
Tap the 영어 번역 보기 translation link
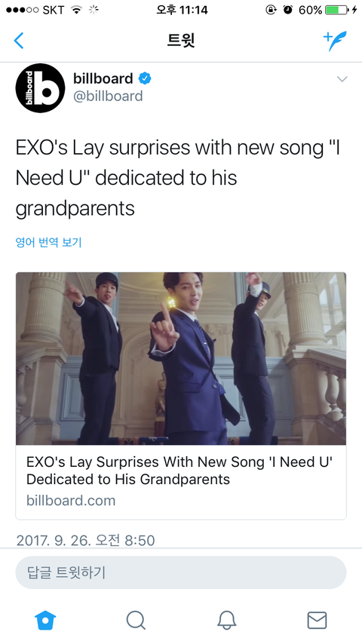[48, 242]
